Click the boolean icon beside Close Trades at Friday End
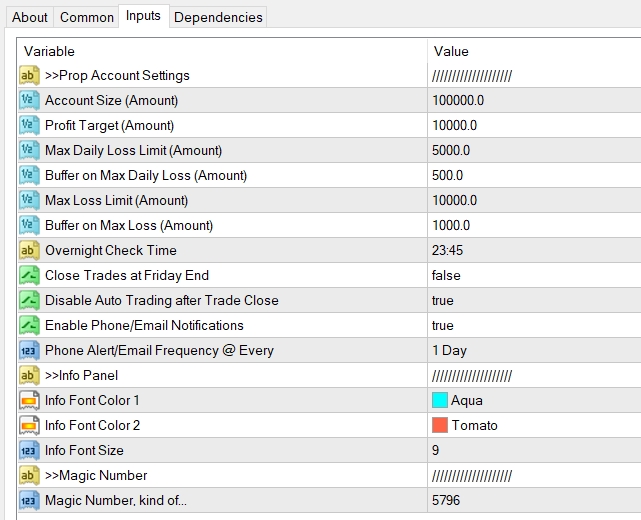The height and width of the screenshot is (520, 641). point(29,276)
